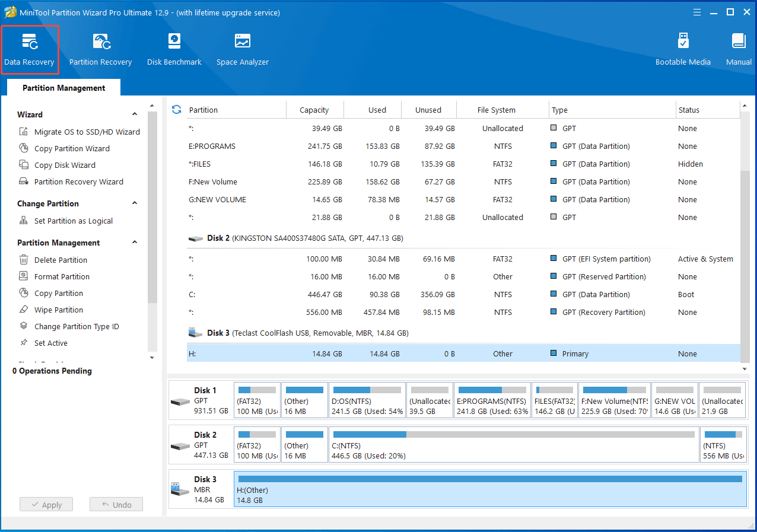
Task: Select F:New Volume partition row
Action: pos(463,181)
